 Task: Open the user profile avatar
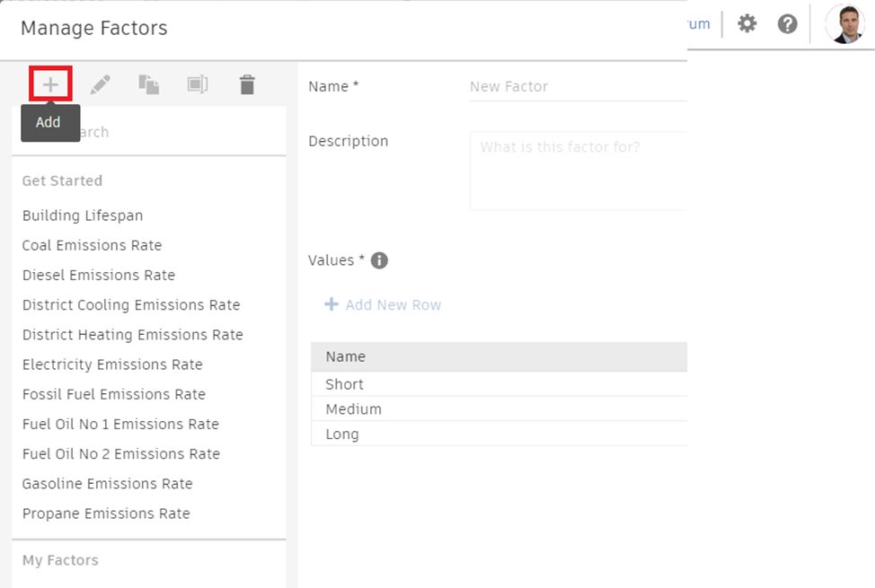click(x=844, y=24)
